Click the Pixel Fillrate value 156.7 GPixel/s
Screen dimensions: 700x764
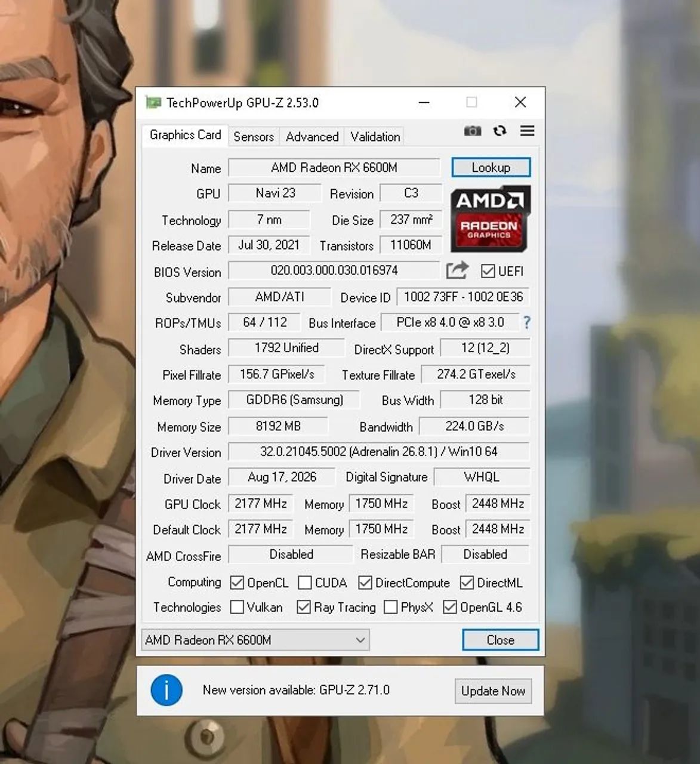click(x=276, y=374)
